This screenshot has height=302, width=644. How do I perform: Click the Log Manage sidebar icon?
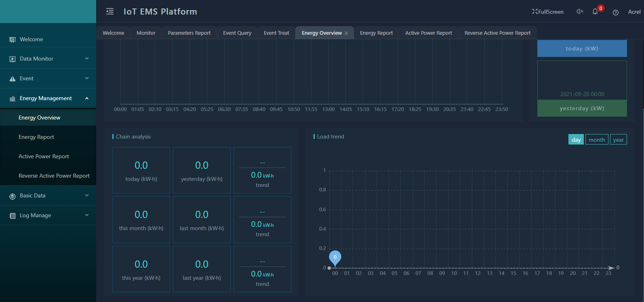click(x=13, y=216)
